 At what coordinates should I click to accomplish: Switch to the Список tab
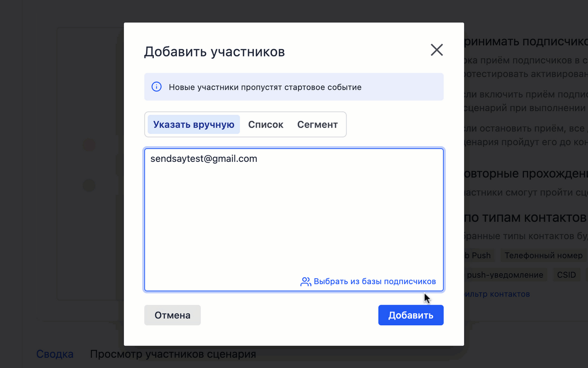tap(266, 125)
